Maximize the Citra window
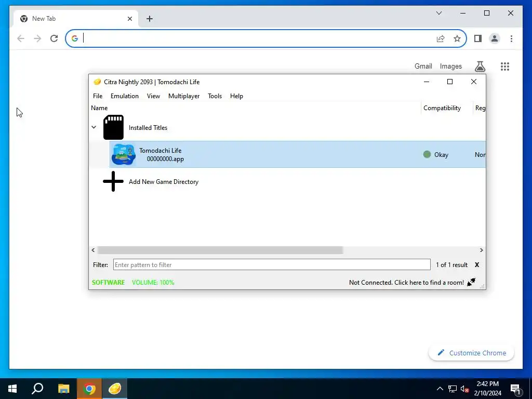The height and width of the screenshot is (399, 532). 450,82
